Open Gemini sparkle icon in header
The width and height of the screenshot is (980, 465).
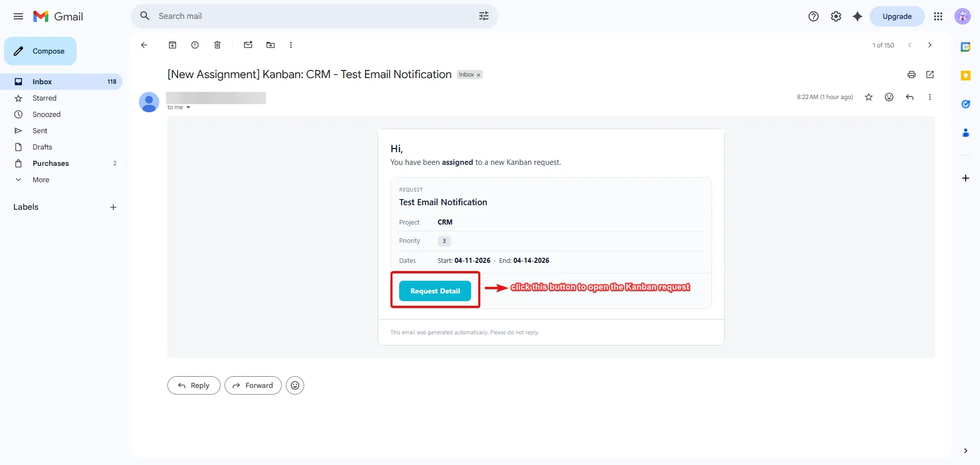tap(857, 16)
